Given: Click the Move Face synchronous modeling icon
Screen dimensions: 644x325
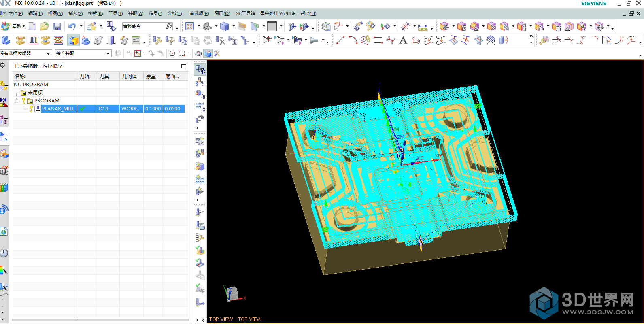Looking at the screenshot, I should pos(444,27).
